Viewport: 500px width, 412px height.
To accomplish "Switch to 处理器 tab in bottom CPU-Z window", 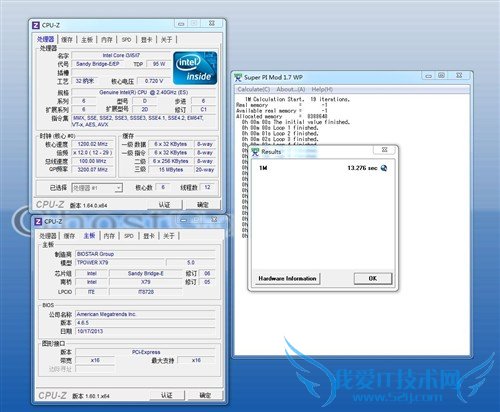I will (x=48, y=236).
